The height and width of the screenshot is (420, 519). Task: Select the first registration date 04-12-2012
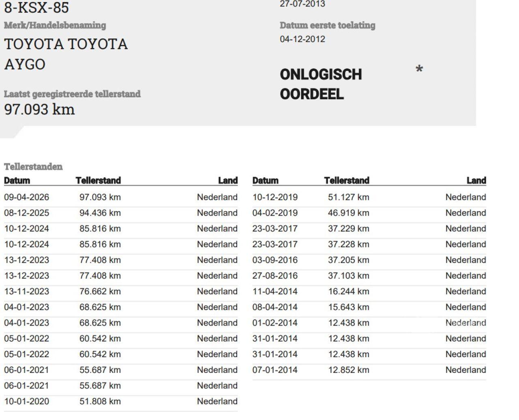coord(302,39)
